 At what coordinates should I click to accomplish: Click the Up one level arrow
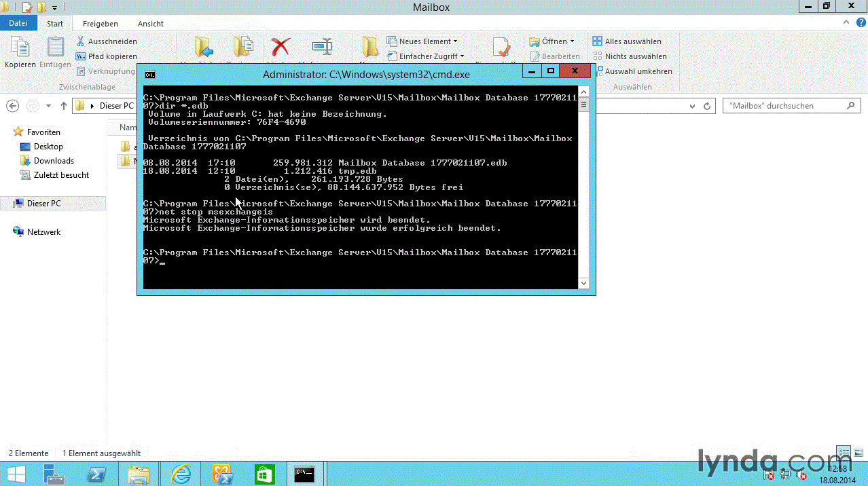(x=64, y=106)
